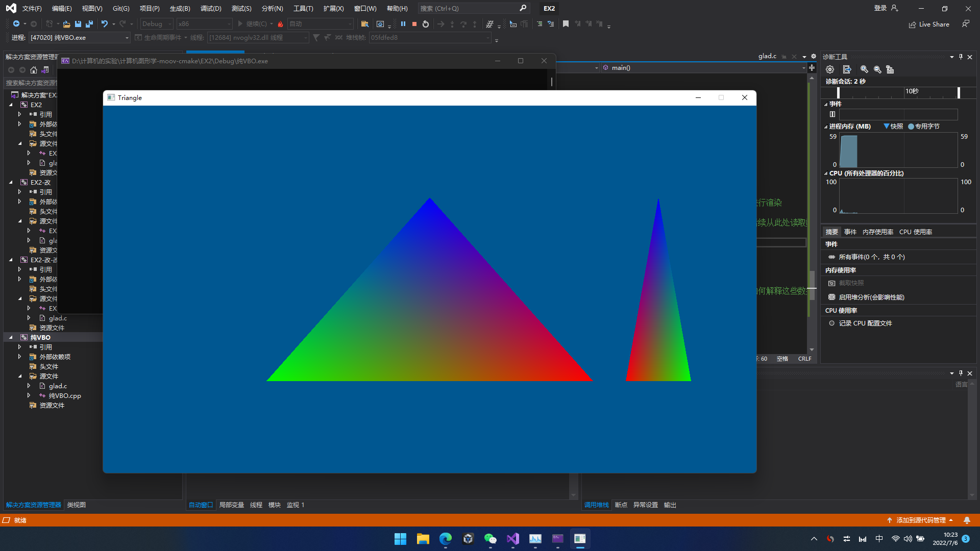Click the bookmark icon in toolbar
This screenshot has width=980, height=551.
pyautogui.click(x=566, y=24)
